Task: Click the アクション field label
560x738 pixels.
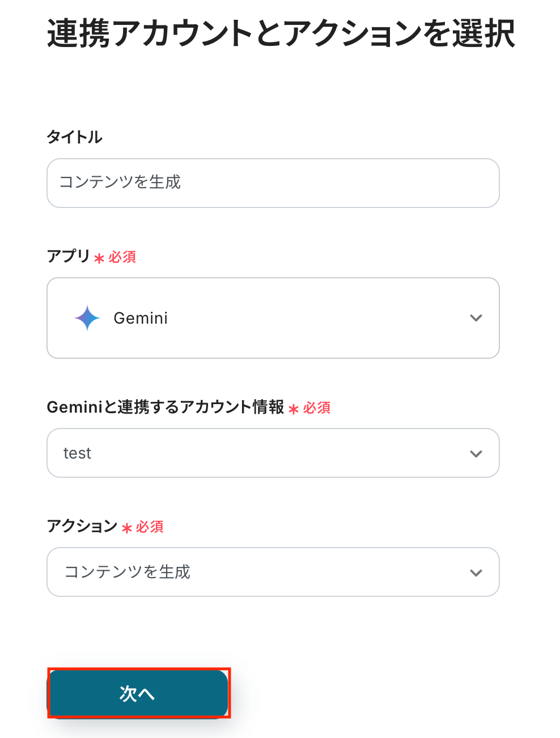Action: pyautogui.click(x=82, y=526)
